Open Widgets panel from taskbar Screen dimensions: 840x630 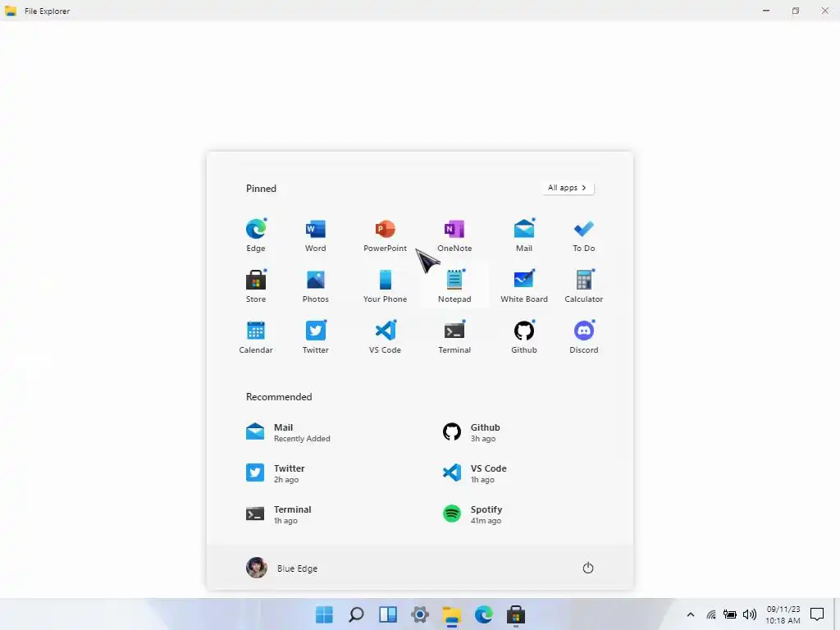point(388,614)
